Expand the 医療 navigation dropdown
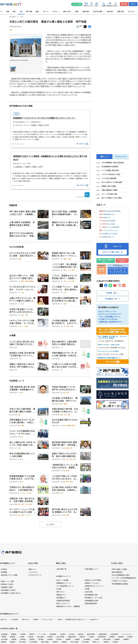 (77, 11)
